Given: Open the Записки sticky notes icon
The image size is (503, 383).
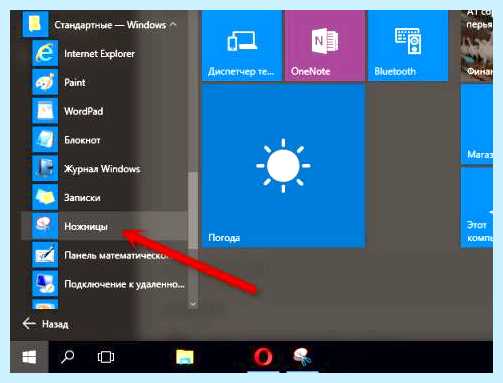Looking at the screenshot, I should pos(45,197).
